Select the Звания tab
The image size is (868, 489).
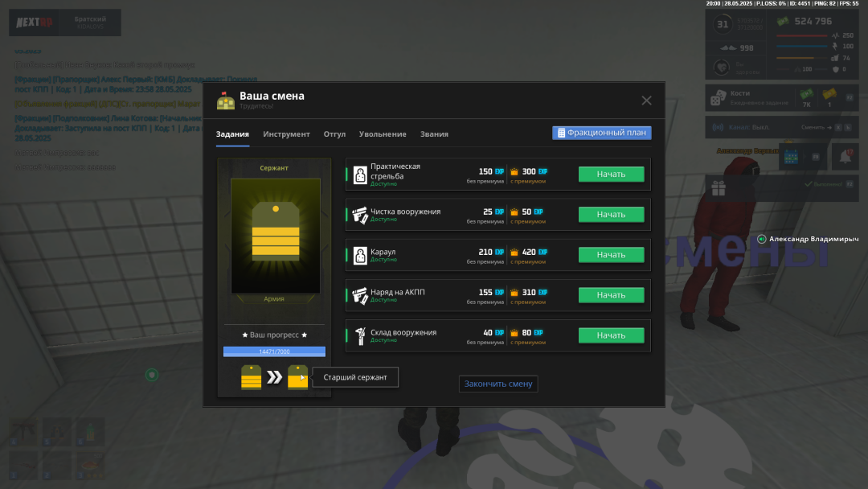click(x=434, y=134)
